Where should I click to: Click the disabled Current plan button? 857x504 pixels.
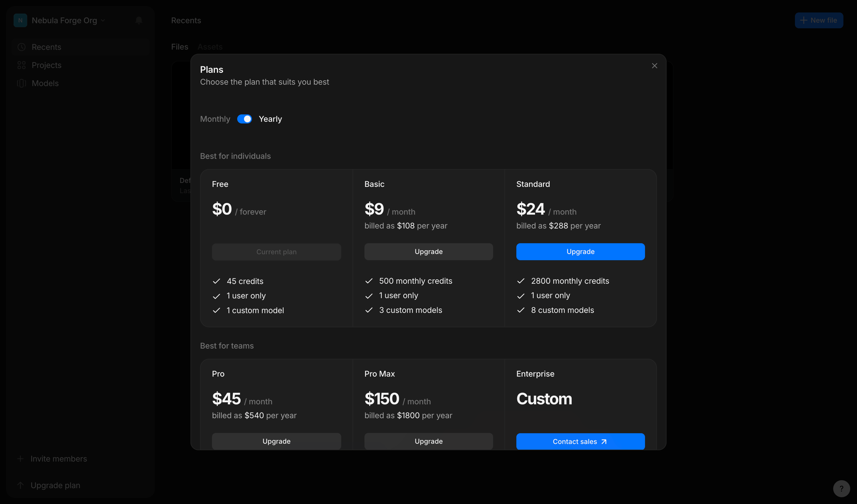click(x=276, y=252)
